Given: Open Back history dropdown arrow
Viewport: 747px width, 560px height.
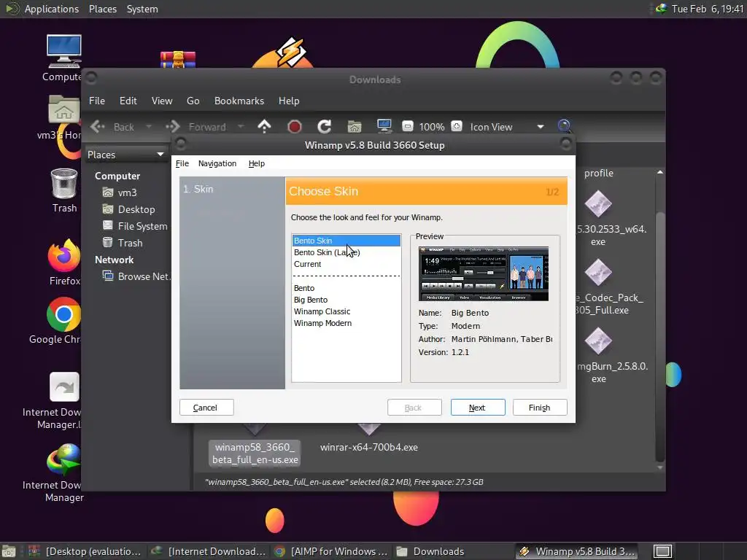Looking at the screenshot, I should [149, 127].
